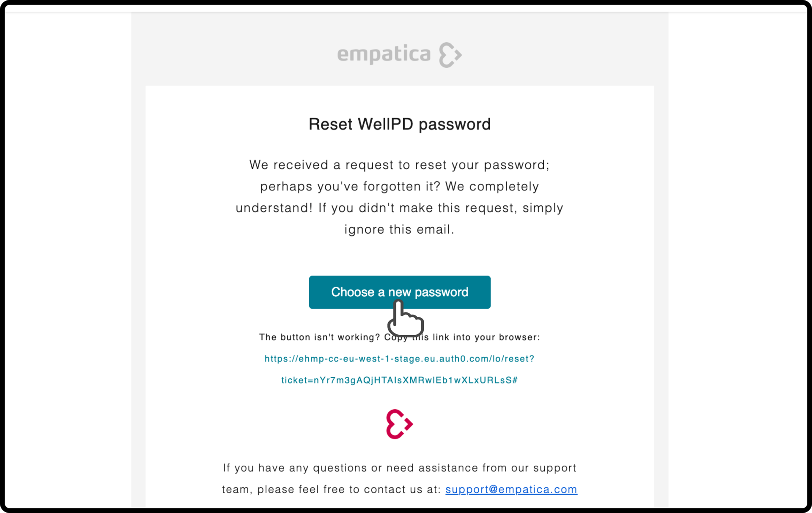The width and height of the screenshot is (812, 513).
Task: Open the auth0.com reset URL first line
Action: click(x=399, y=359)
